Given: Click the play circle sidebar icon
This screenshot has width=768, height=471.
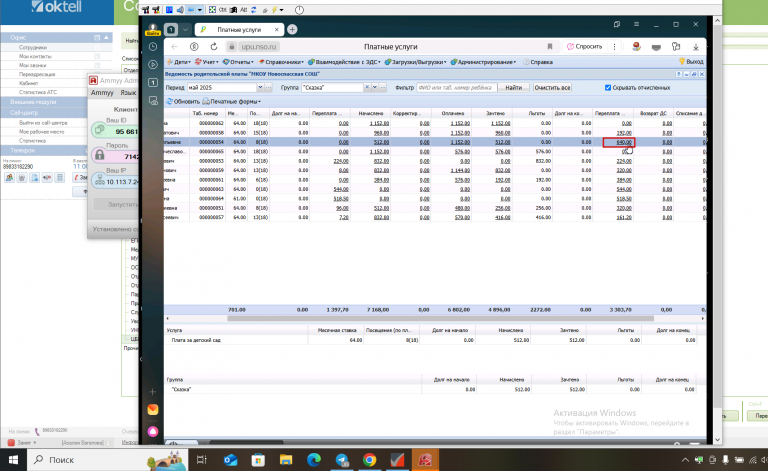Looking at the screenshot, I should click(x=153, y=64).
